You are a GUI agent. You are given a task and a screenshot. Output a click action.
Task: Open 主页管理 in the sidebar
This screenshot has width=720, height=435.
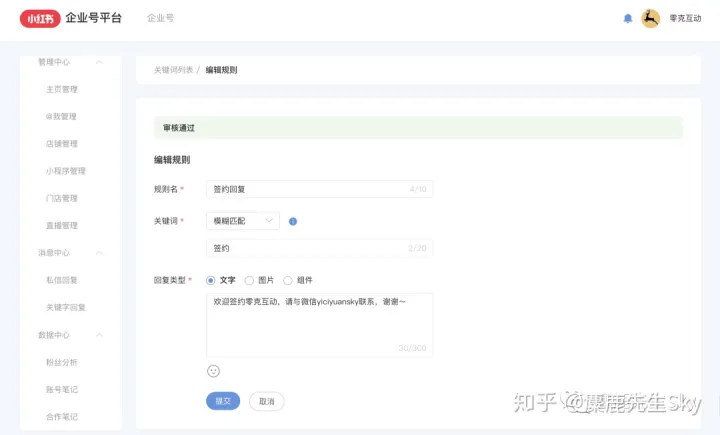click(x=61, y=89)
